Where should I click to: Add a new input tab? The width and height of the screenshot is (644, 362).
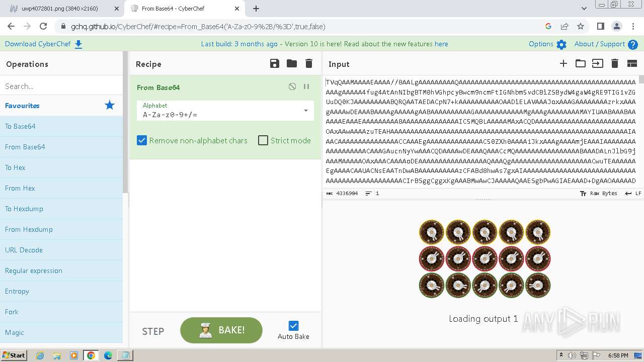pyautogui.click(x=563, y=63)
